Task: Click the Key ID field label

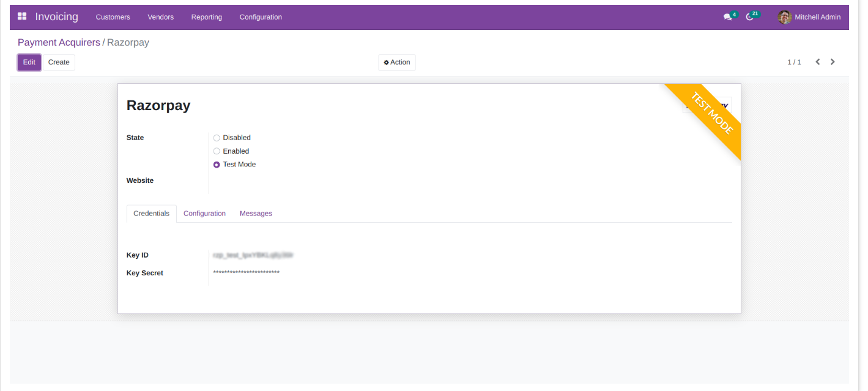Action: 138,255
